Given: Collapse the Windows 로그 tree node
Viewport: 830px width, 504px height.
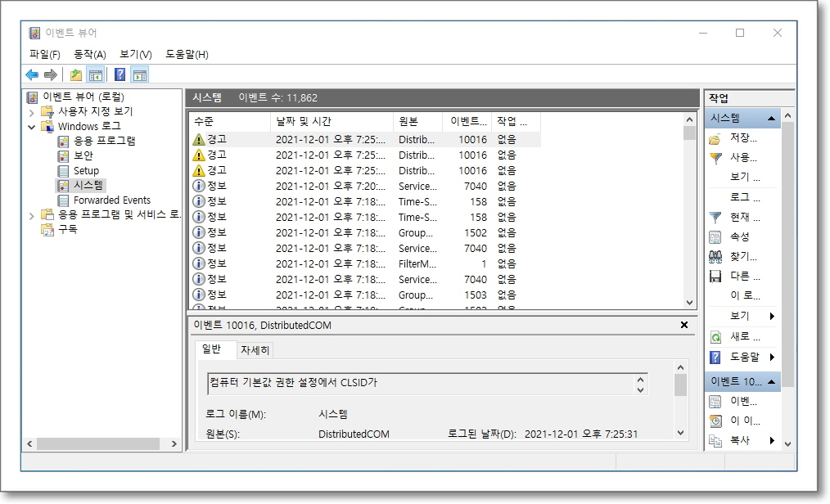Looking at the screenshot, I should point(31,127).
